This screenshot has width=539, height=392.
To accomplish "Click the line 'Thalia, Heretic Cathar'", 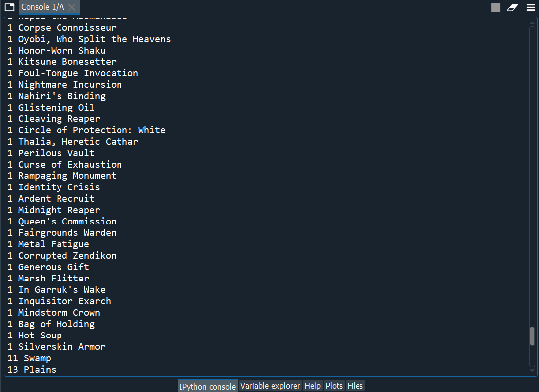I will [x=78, y=141].
